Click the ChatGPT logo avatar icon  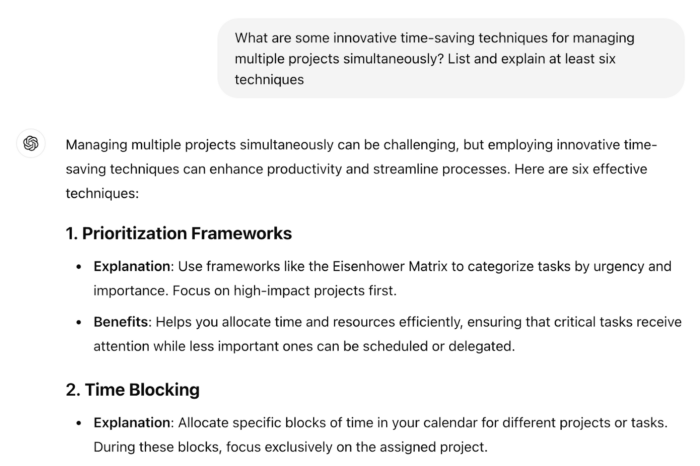[30, 144]
